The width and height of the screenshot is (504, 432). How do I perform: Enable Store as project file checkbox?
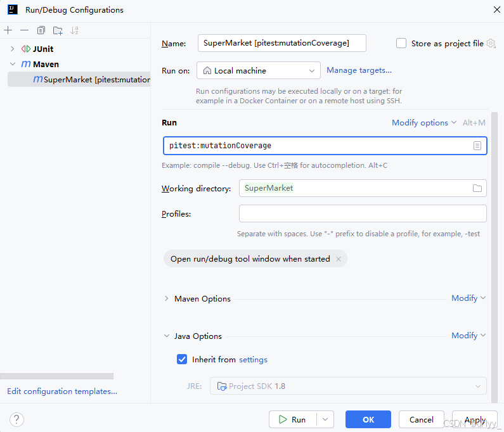tap(401, 43)
